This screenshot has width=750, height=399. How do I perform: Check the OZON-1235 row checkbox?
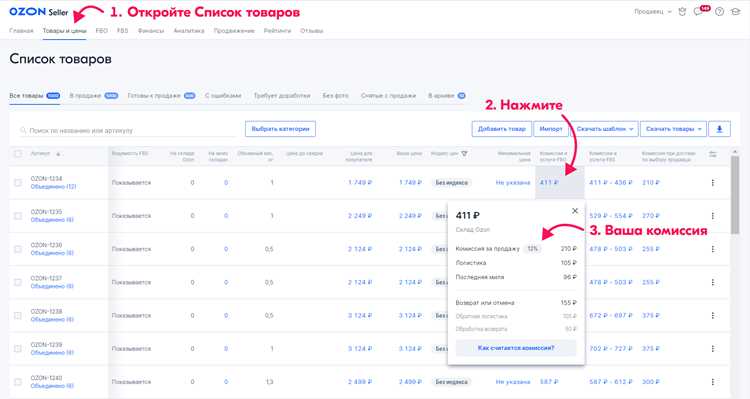[18, 216]
